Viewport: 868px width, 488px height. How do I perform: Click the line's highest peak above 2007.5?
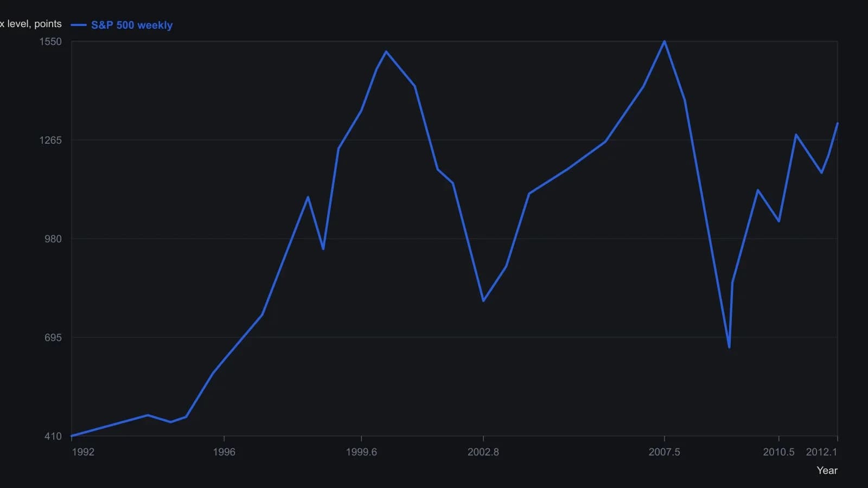(x=665, y=42)
